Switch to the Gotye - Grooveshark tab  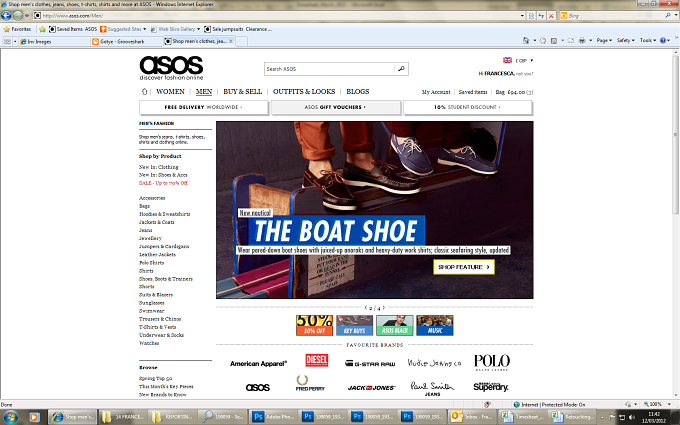(126, 41)
